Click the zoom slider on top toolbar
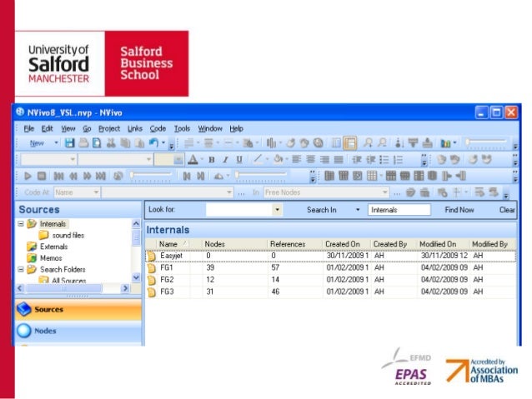 pos(487,142)
